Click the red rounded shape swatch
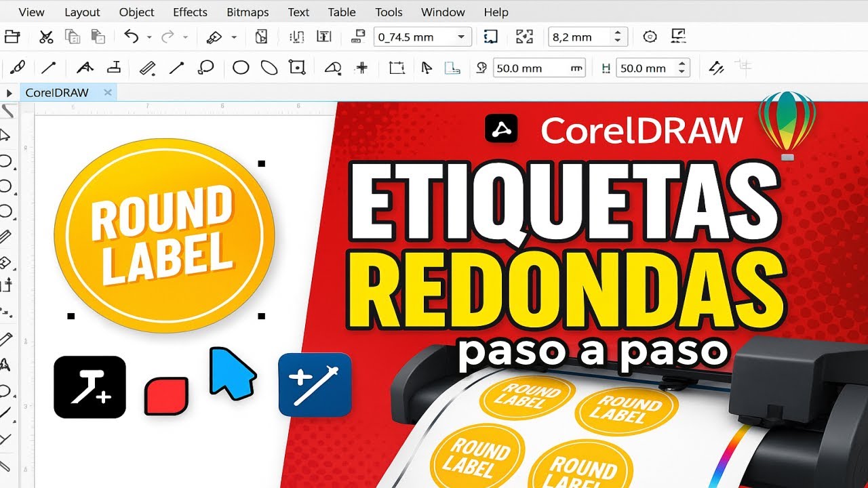 tap(166, 396)
